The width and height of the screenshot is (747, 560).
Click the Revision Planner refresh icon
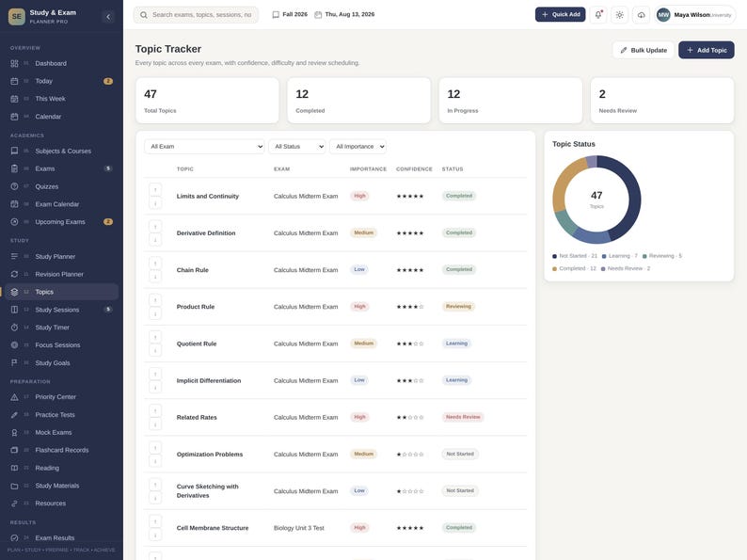click(x=14, y=274)
